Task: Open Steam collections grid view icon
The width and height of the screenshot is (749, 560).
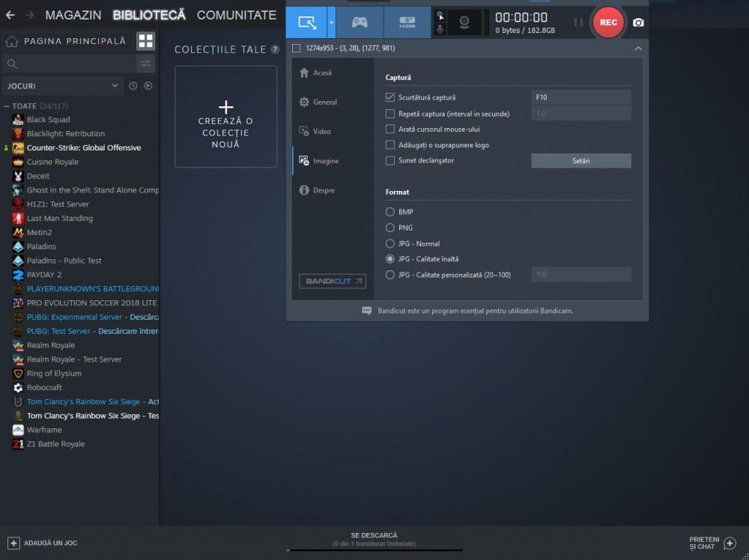Action: click(145, 41)
